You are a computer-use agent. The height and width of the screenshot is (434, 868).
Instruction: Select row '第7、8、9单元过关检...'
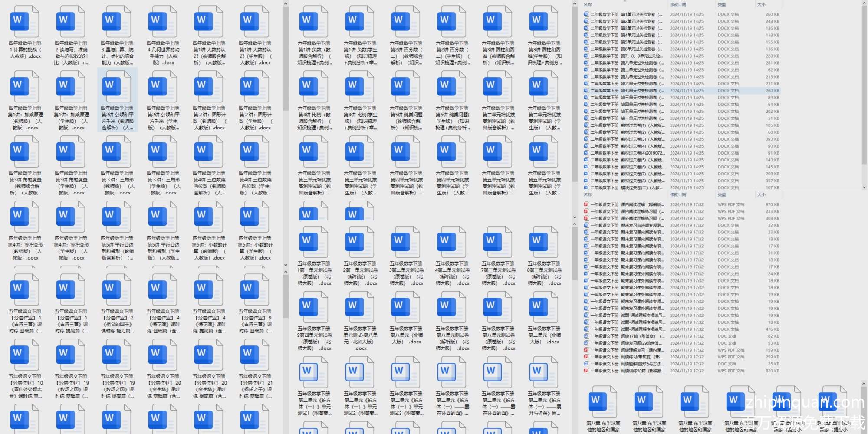coord(681,56)
